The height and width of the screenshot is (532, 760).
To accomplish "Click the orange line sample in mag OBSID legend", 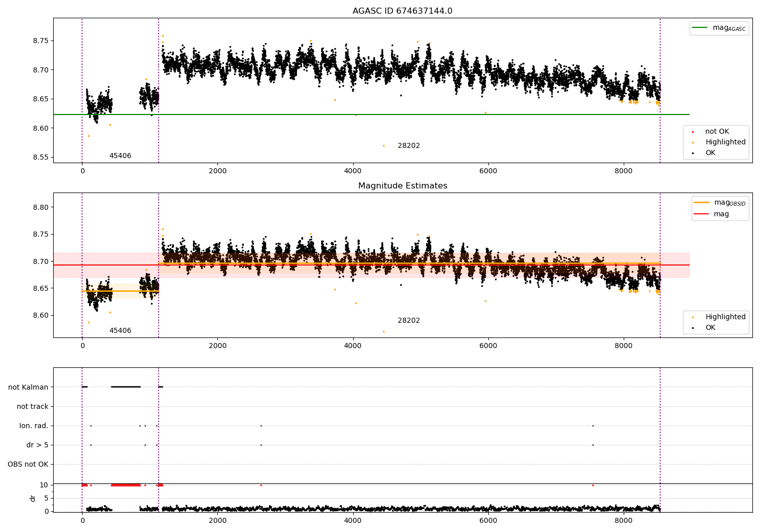I will click(702, 203).
